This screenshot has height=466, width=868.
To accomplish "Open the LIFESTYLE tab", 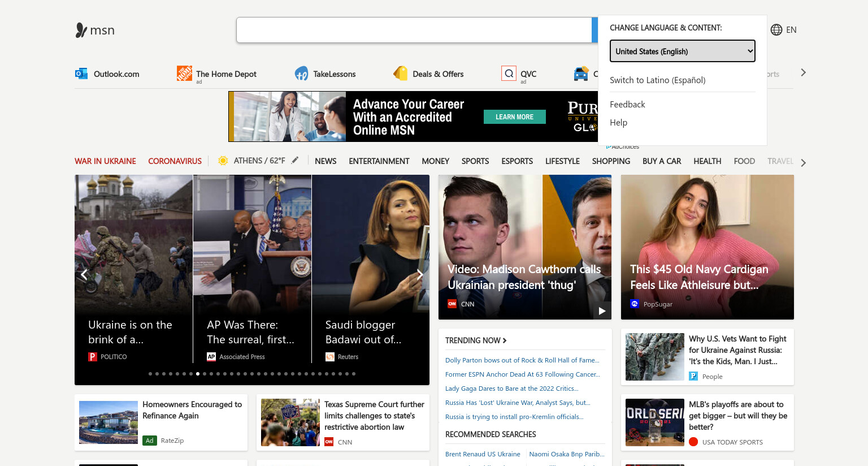I will pyautogui.click(x=562, y=161).
